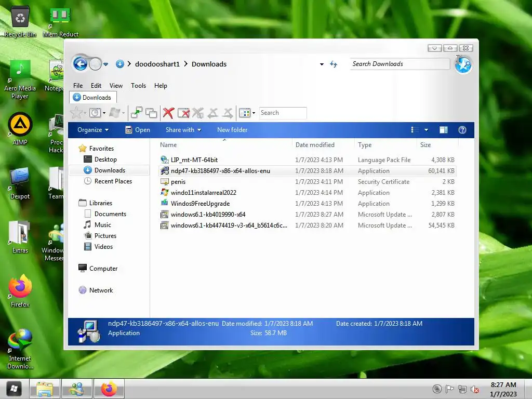Click the red X close tab icon
Image resolution: width=532 pixels, height=399 pixels.
click(168, 113)
